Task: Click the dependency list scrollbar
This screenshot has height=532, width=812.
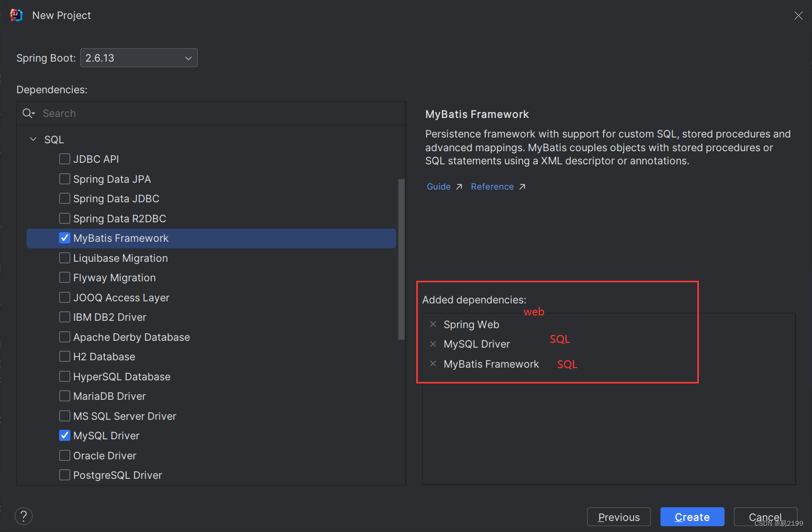Action: click(x=402, y=259)
